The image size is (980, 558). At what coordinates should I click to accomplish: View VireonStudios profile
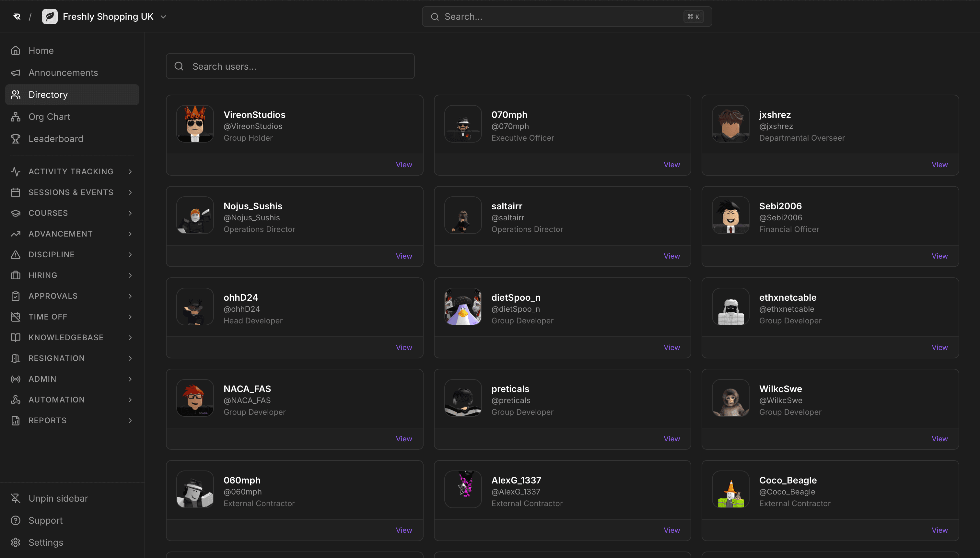(x=404, y=165)
